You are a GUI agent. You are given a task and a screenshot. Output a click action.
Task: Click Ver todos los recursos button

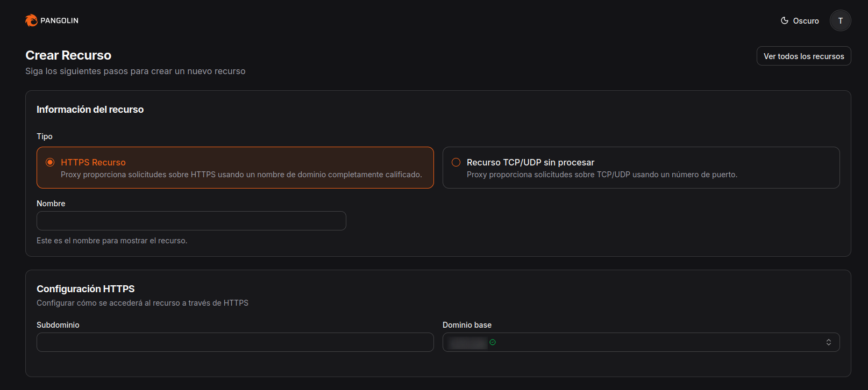(x=803, y=56)
